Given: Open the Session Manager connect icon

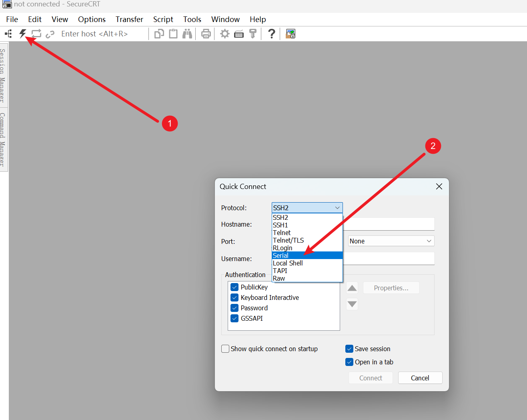Looking at the screenshot, I should (8, 34).
